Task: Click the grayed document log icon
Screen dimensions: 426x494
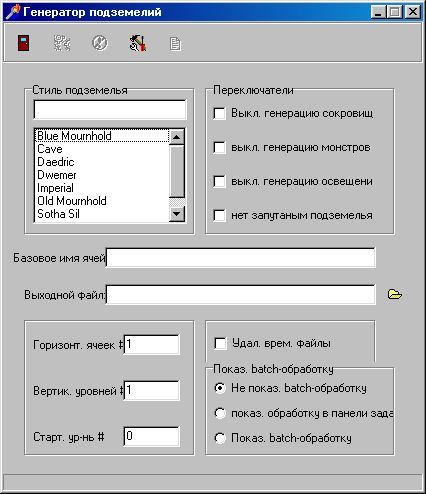Action: [175, 44]
